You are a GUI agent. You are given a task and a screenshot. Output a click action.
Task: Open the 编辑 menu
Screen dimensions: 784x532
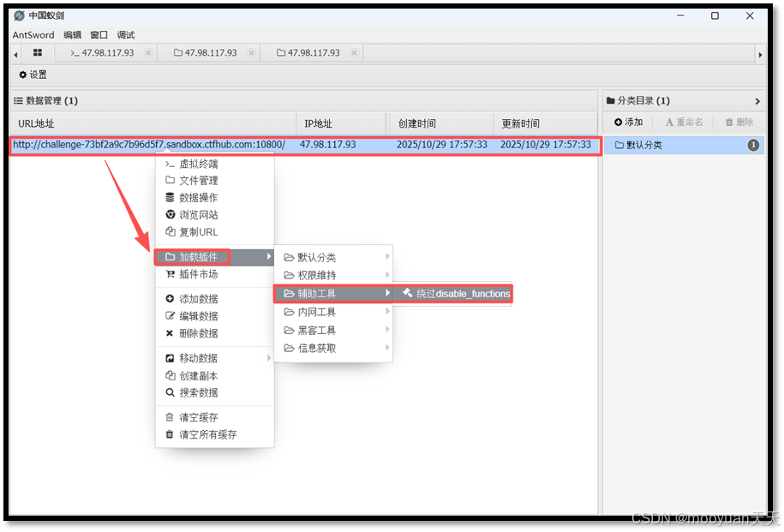pyautogui.click(x=73, y=35)
